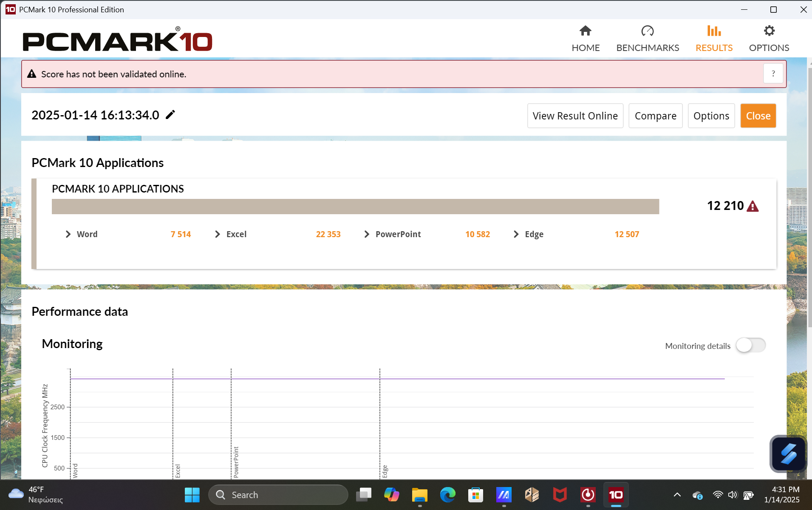This screenshot has height=510, width=812.
Task: Expand the Word score details
Action: (68, 234)
